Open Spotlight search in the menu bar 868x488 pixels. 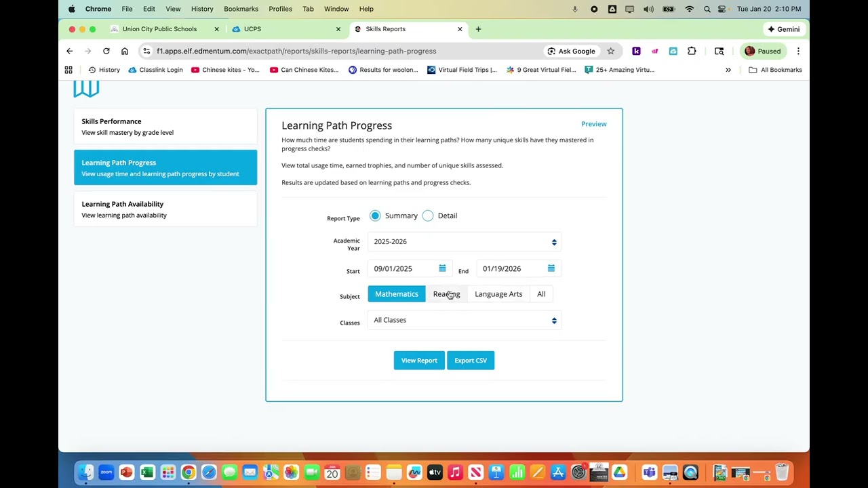(707, 9)
